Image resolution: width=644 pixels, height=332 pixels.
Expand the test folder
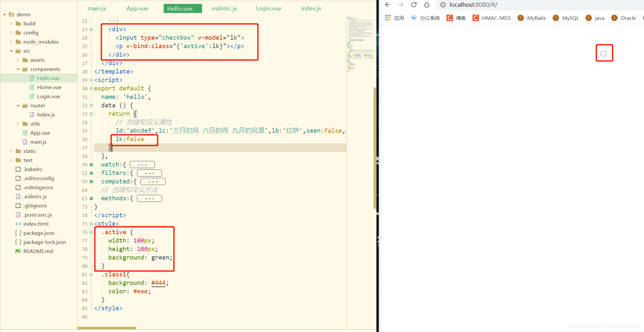11,160
